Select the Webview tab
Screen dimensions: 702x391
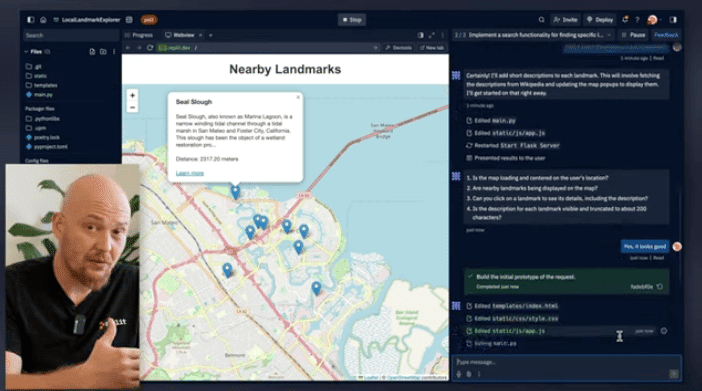point(180,35)
